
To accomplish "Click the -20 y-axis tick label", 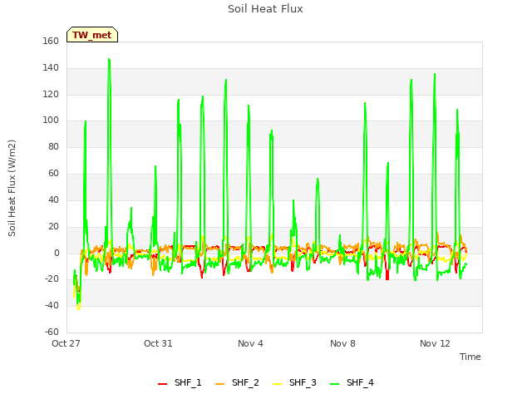I will click(x=52, y=279).
